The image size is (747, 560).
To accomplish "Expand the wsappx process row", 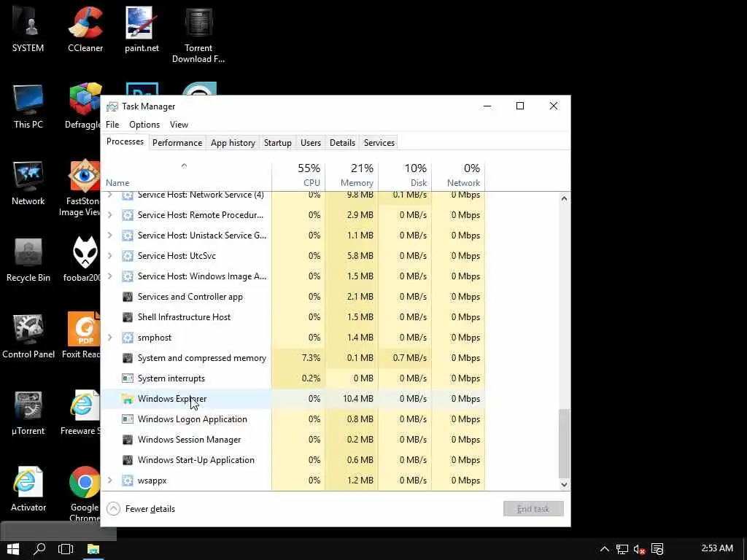I will tap(110, 481).
